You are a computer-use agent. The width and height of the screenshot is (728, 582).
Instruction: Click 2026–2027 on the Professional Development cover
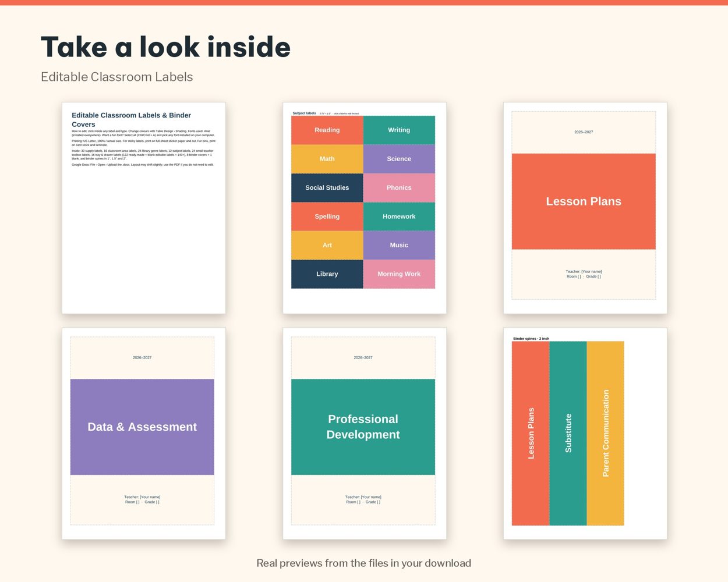click(363, 357)
